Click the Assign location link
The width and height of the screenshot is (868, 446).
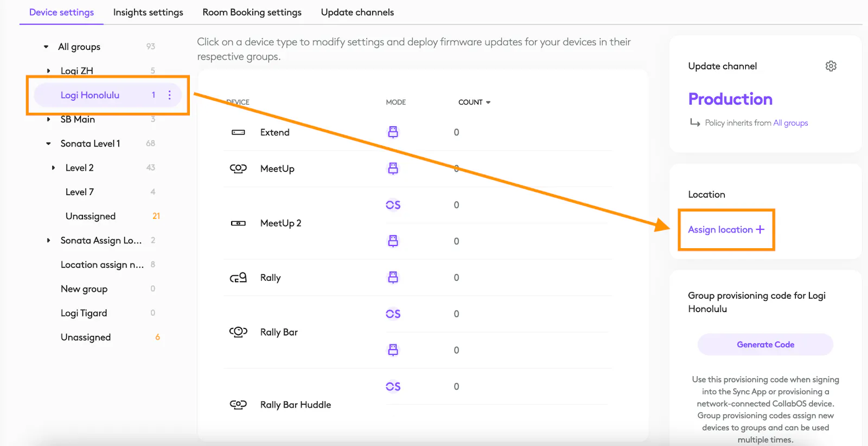(x=726, y=230)
